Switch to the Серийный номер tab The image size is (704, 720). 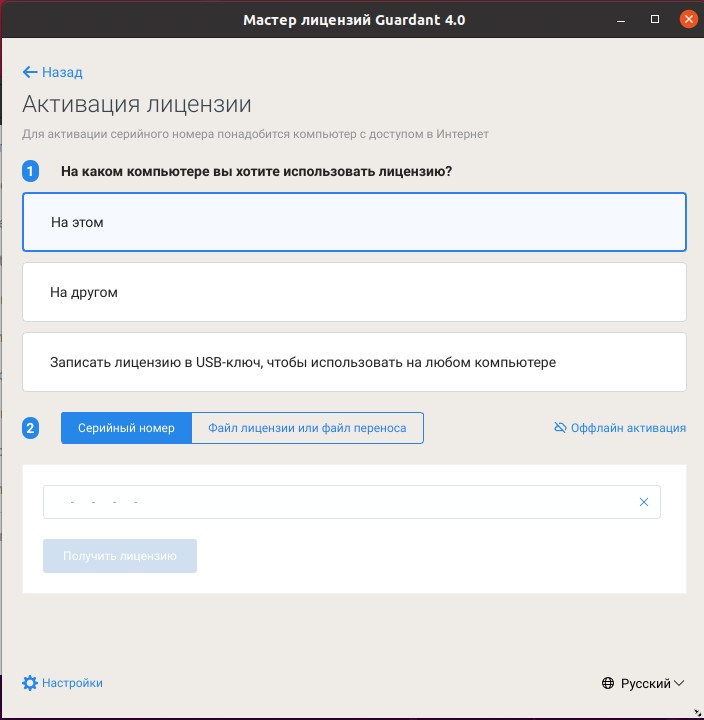click(126, 428)
